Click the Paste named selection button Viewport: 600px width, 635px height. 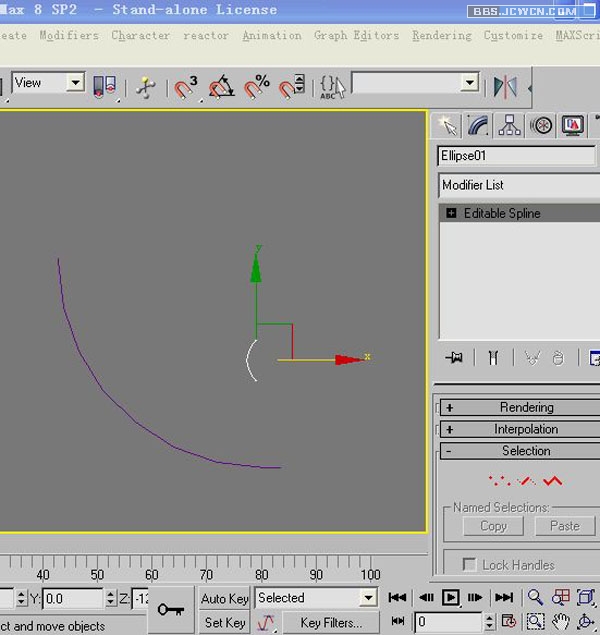(x=565, y=526)
